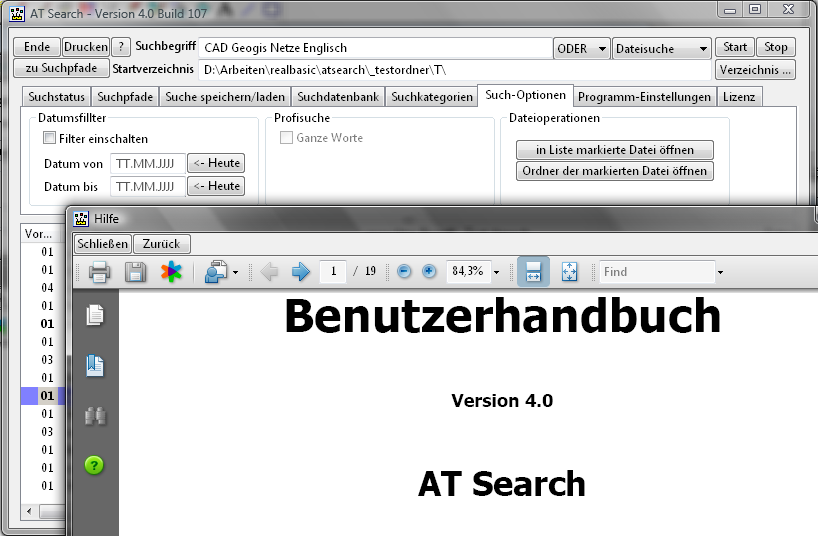Open the Pages thumbnail panel in the sidebar
Screen dimensions: 818x536
pos(95,315)
